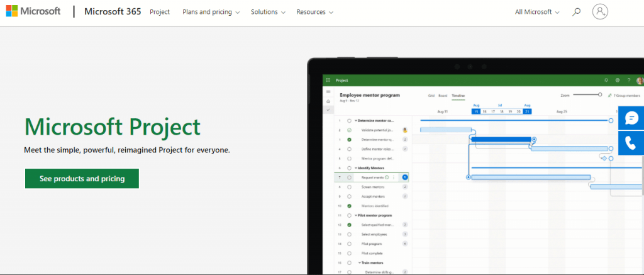Click the Mentor program del... task name
644x275 pixels.
pyautogui.click(x=378, y=159)
